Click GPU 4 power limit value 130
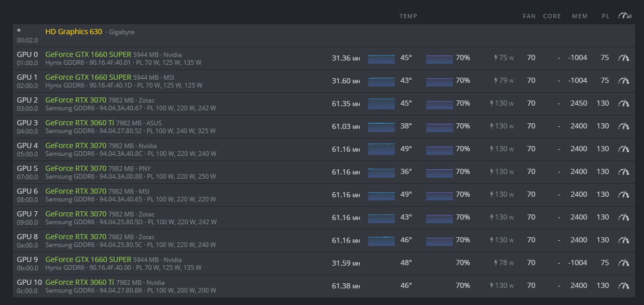 click(x=603, y=149)
